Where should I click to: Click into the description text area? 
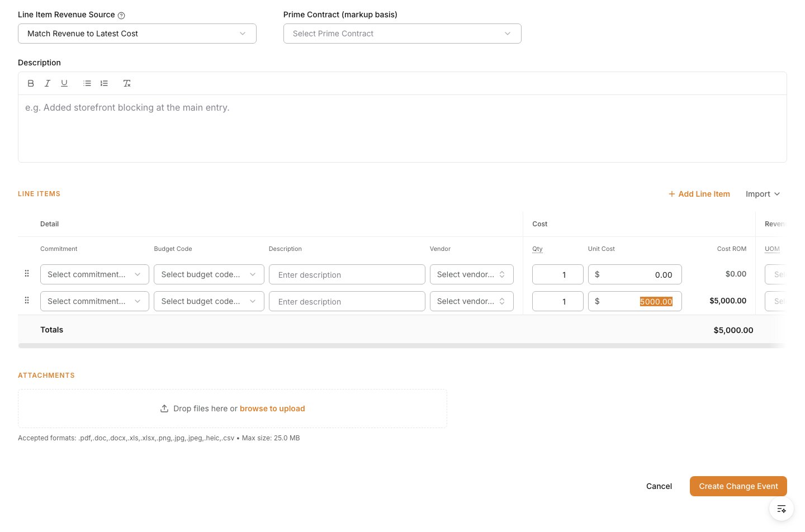click(x=402, y=129)
